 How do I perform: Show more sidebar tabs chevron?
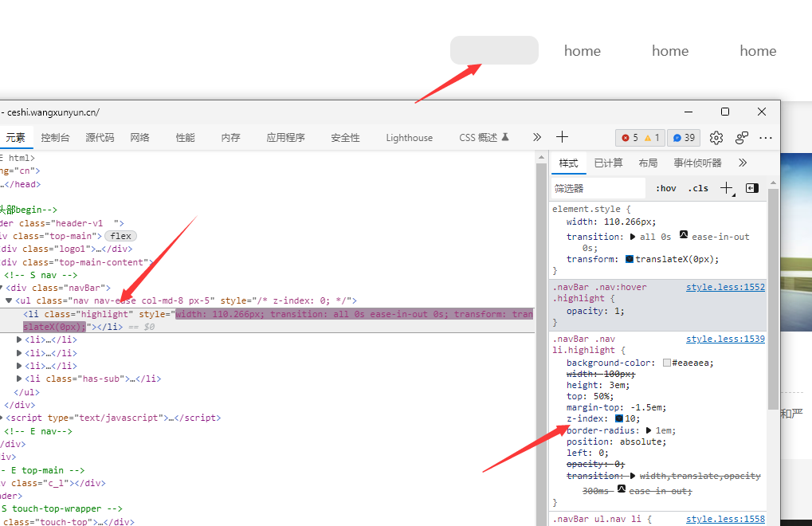coord(743,163)
